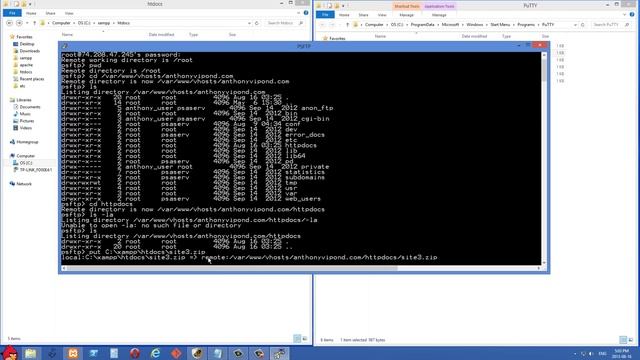Open XAMPP icon on taskbar

pyautogui.click(x=73, y=353)
